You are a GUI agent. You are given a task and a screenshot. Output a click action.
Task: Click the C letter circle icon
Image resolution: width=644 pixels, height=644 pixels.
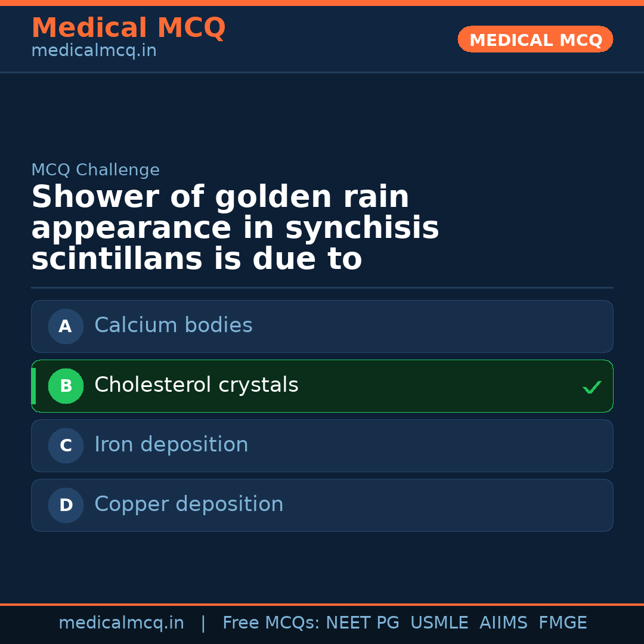coord(66,445)
